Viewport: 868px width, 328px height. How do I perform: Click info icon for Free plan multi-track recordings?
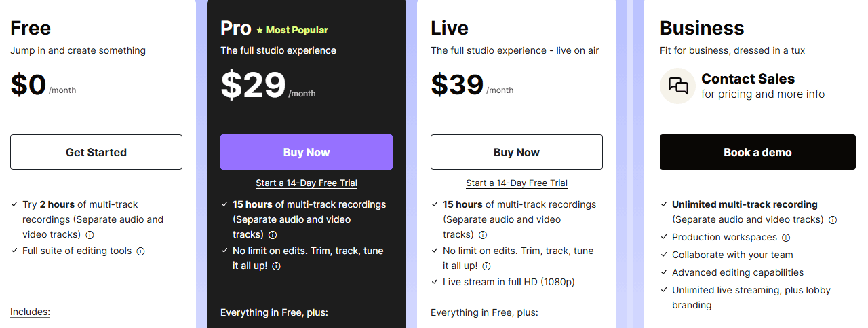[90, 235]
